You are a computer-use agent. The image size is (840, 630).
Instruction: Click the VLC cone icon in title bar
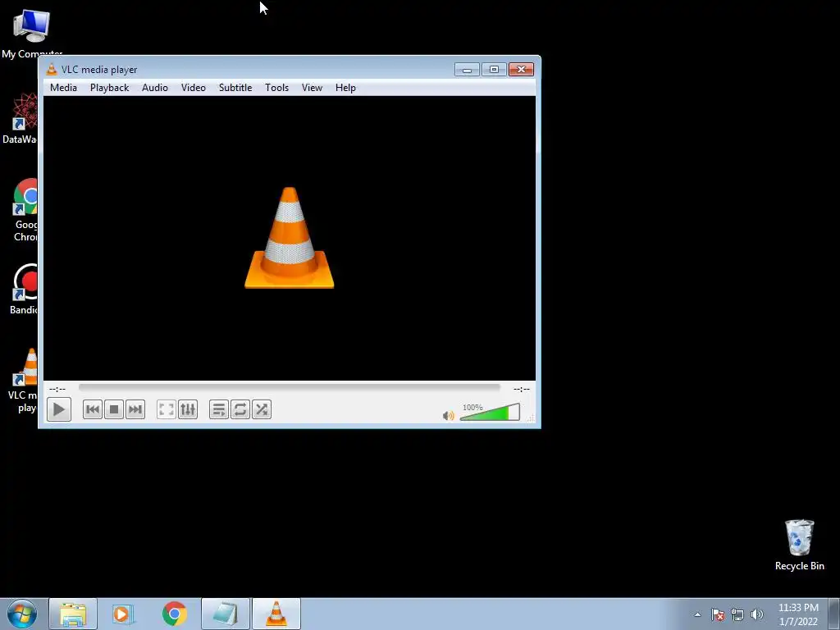[52, 69]
